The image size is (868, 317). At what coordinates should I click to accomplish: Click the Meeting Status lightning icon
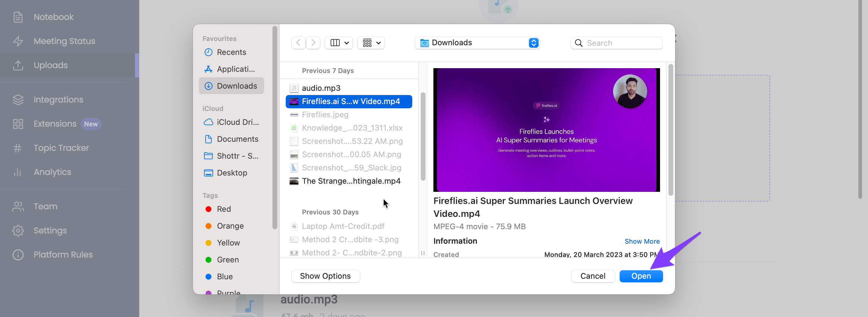tap(18, 41)
